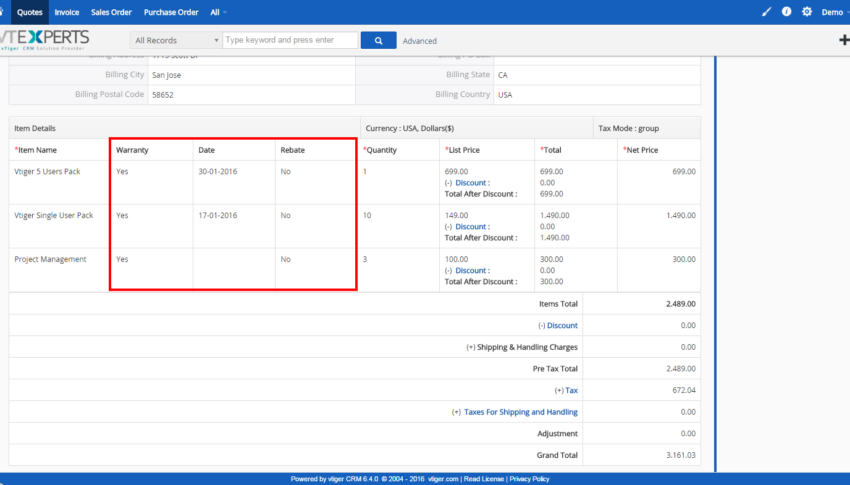Select the Vtiger 5 Users Pack item name
This screenshot has width=850, height=485.
point(47,171)
